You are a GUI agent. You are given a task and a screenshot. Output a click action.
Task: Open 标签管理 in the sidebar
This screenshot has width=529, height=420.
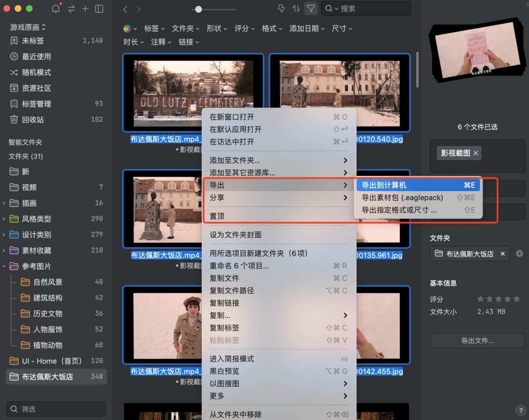(56, 103)
